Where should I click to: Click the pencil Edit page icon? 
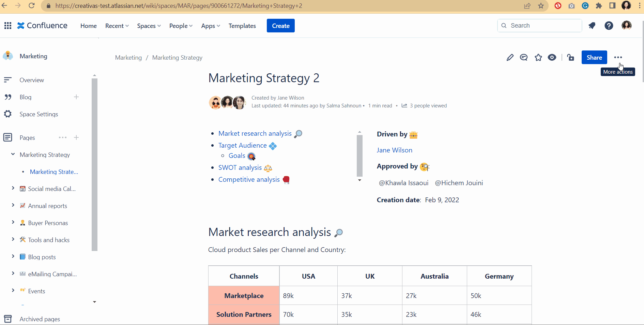[x=510, y=58]
